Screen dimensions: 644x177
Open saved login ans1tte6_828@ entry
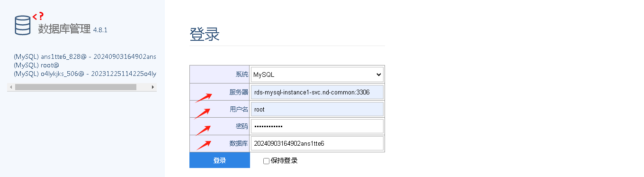point(85,56)
